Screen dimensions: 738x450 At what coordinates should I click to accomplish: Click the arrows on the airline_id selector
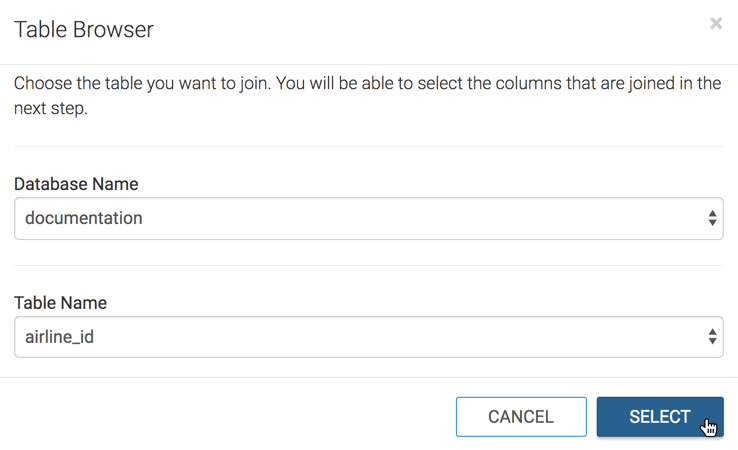712,337
